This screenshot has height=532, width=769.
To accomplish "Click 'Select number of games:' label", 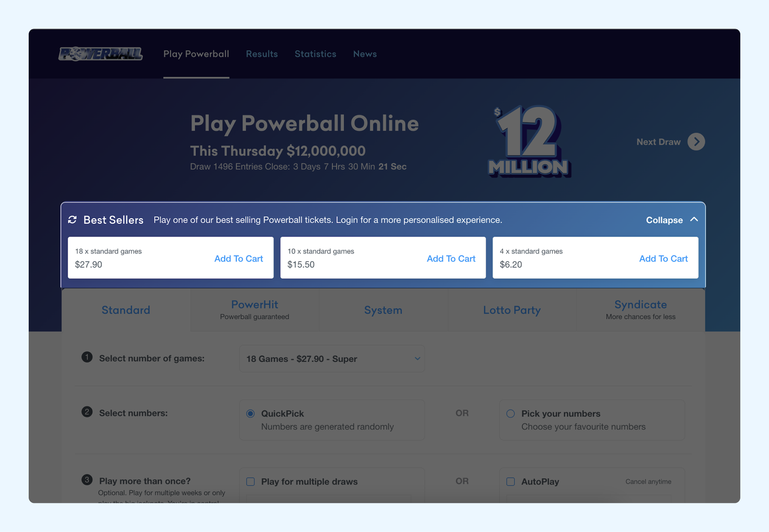I will point(152,358).
